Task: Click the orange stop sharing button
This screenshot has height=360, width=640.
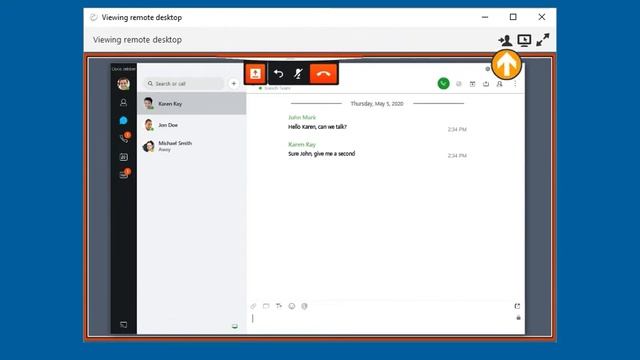Action: [x=256, y=73]
